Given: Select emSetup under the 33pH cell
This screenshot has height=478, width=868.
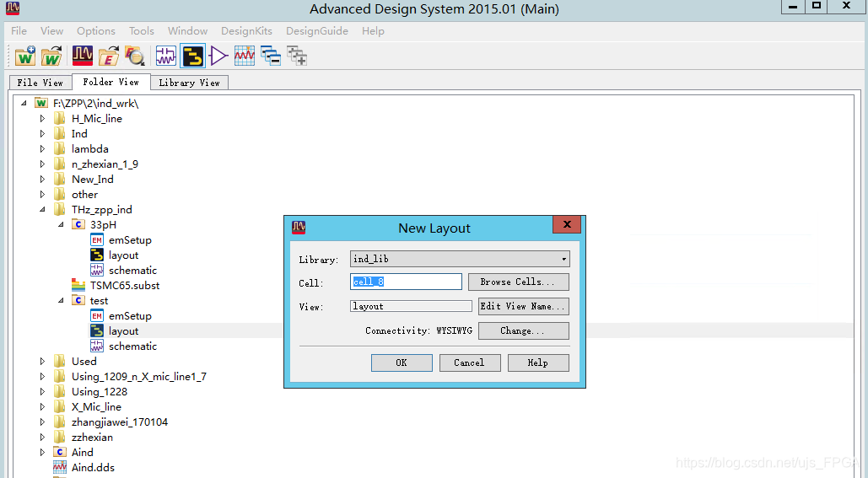Looking at the screenshot, I should [x=130, y=240].
